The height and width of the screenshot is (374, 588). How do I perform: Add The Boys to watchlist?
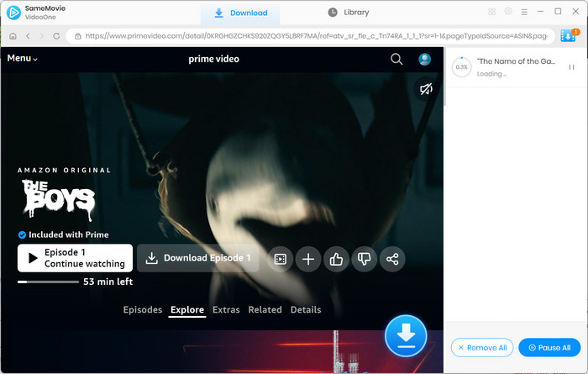tap(308, 259)
